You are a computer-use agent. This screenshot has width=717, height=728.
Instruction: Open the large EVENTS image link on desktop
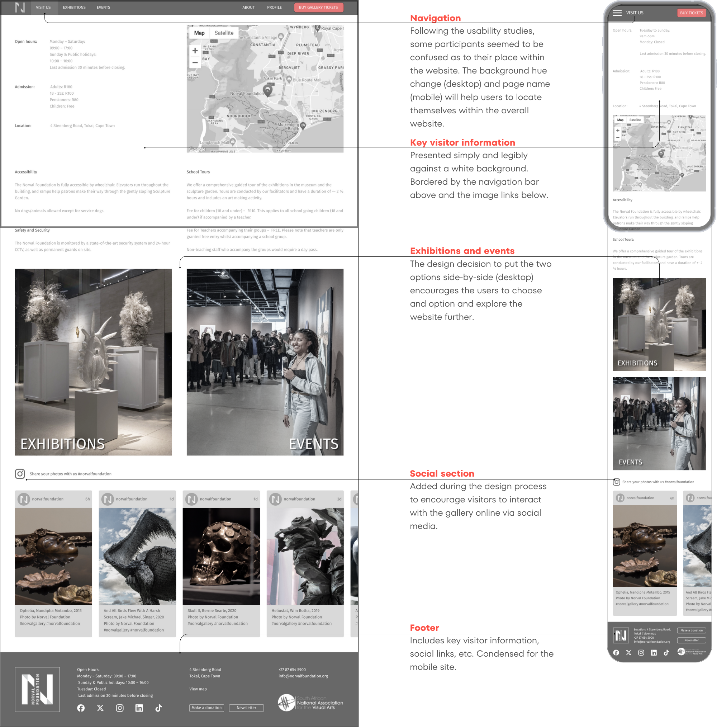click(x=265, y=362)
